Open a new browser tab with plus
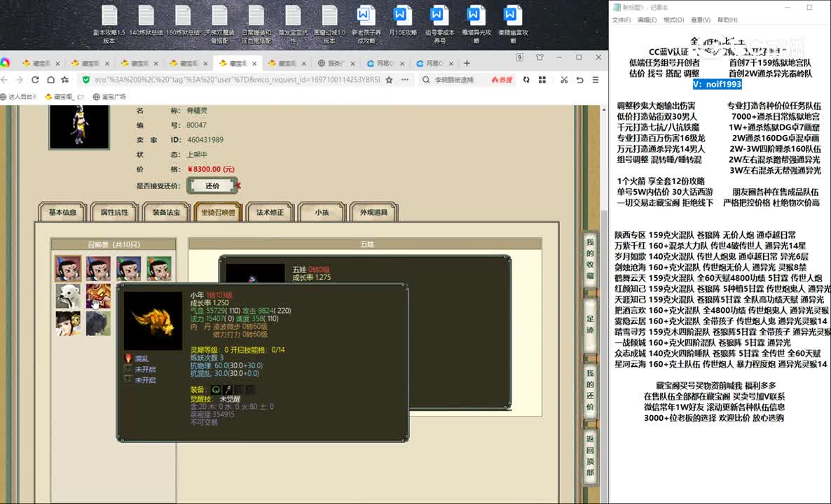The height and width of the screenshot is (504, 831). [x=467, y=63]
